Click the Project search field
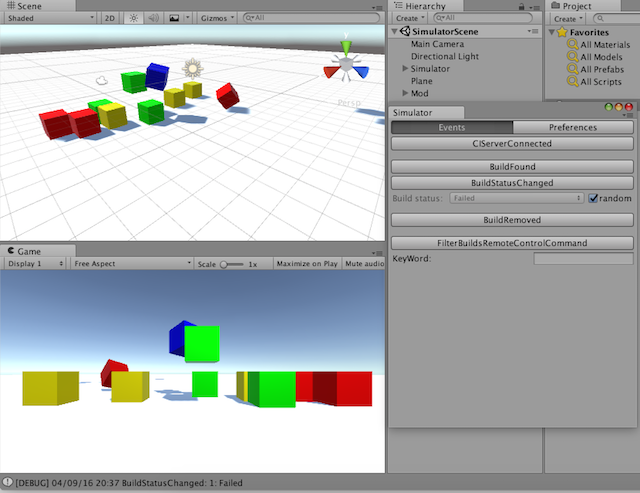640x493 pixels. 616,18
